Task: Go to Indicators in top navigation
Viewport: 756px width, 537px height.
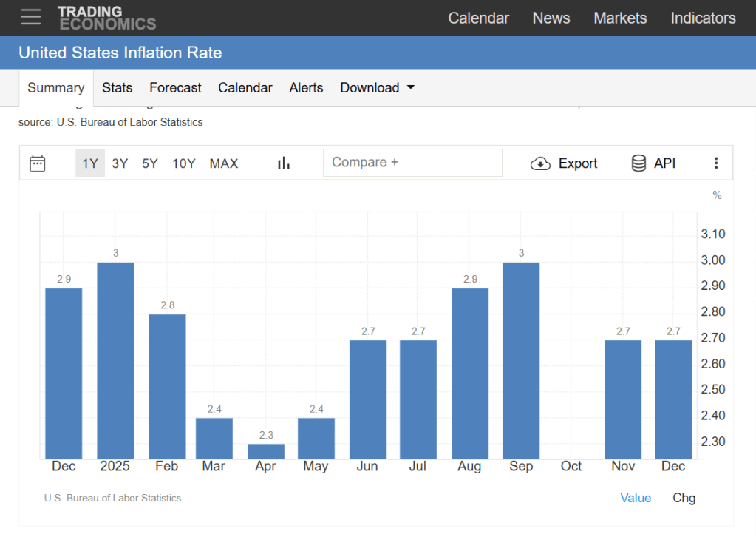Action: [703, 18]
